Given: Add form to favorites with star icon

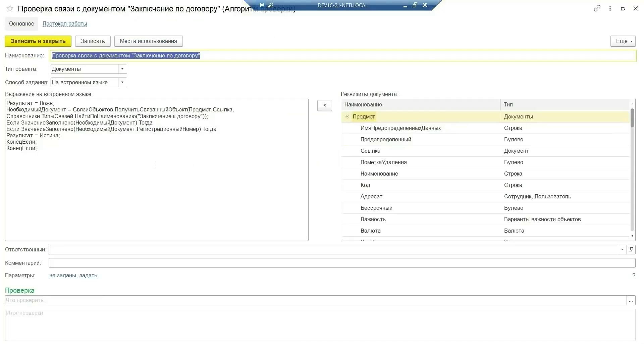Looking at the screenshot, I should (10, 9).
